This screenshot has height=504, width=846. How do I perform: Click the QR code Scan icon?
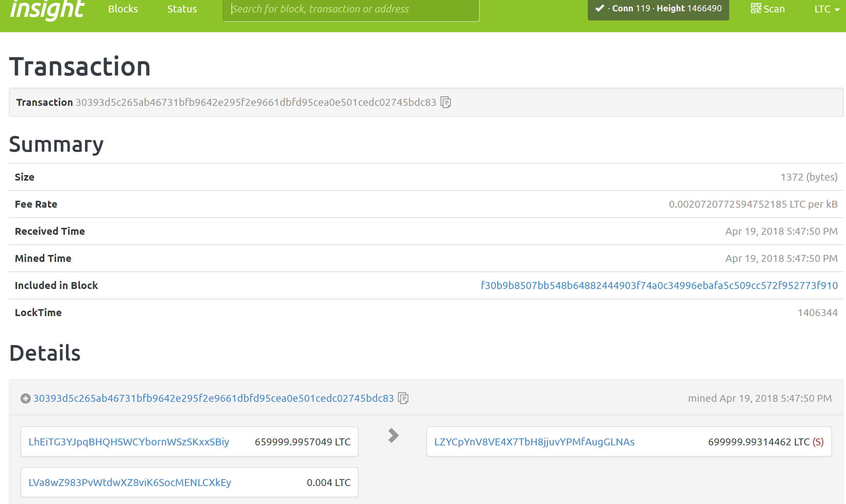[x=756, y=8]
